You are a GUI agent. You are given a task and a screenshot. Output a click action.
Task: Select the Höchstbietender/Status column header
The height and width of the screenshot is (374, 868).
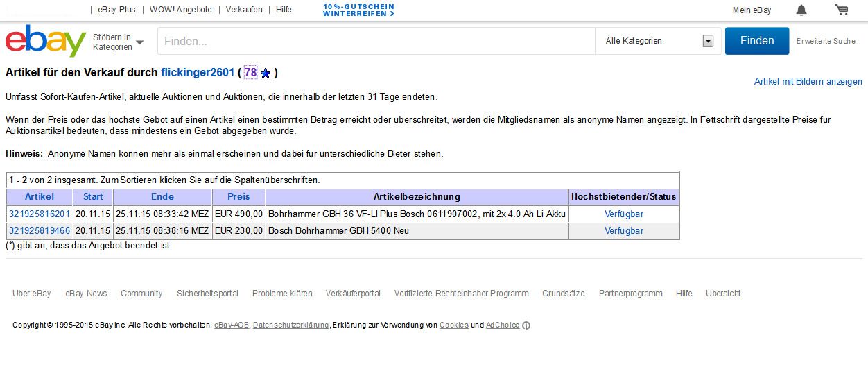623,196
